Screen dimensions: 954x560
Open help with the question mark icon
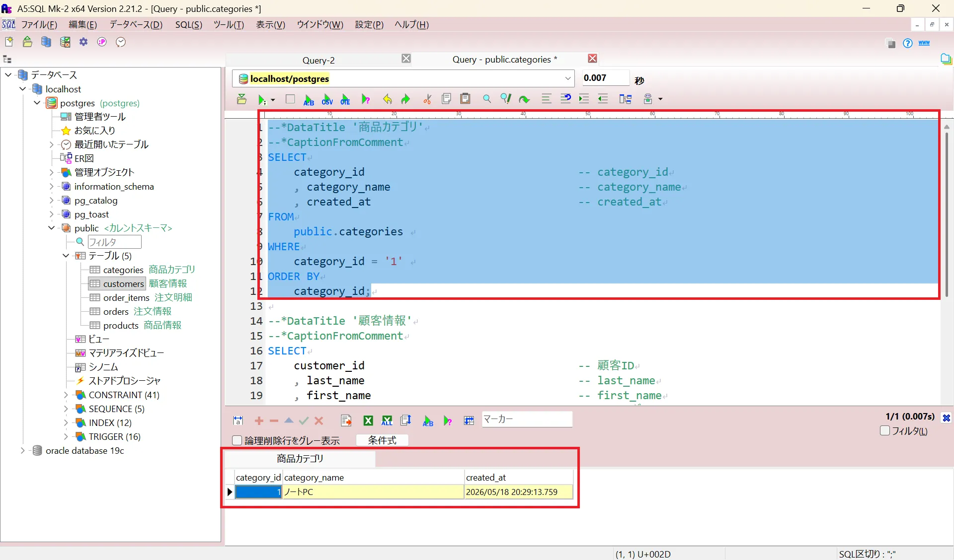pyautogui.click(x=908, y=43)
